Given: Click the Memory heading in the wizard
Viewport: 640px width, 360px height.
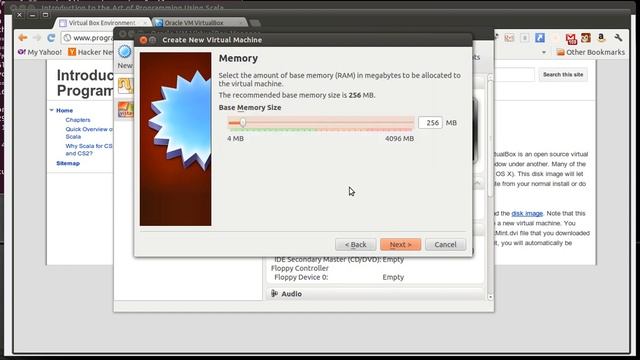Looking at the screenshot, I should click(238, 58).
